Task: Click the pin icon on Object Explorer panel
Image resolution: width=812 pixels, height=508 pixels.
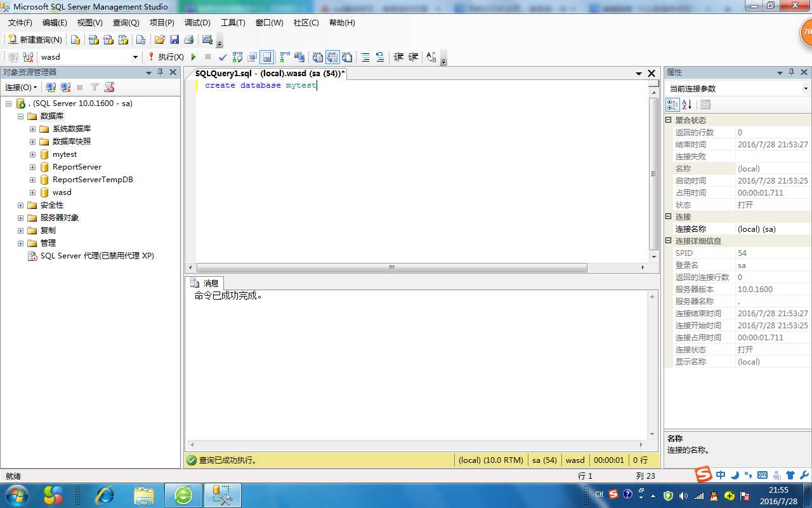Action: pyautogui.click(x=160, y=72)
